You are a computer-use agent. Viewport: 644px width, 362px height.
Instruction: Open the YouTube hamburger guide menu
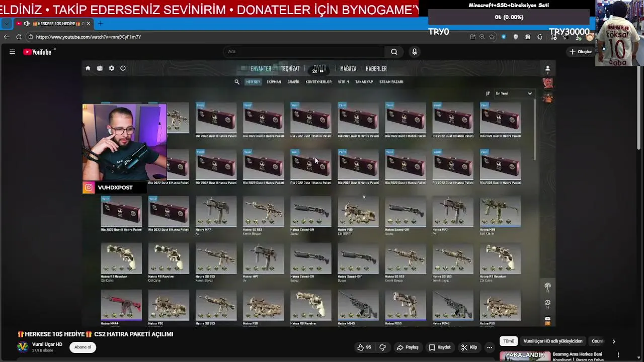(x=12, y=52)
